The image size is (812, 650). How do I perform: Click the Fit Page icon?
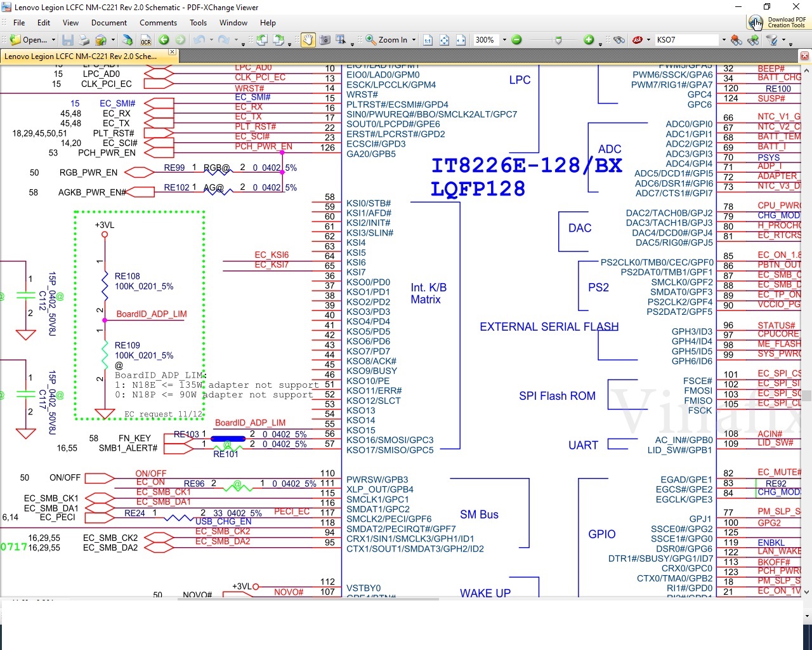tap(444, 40)
